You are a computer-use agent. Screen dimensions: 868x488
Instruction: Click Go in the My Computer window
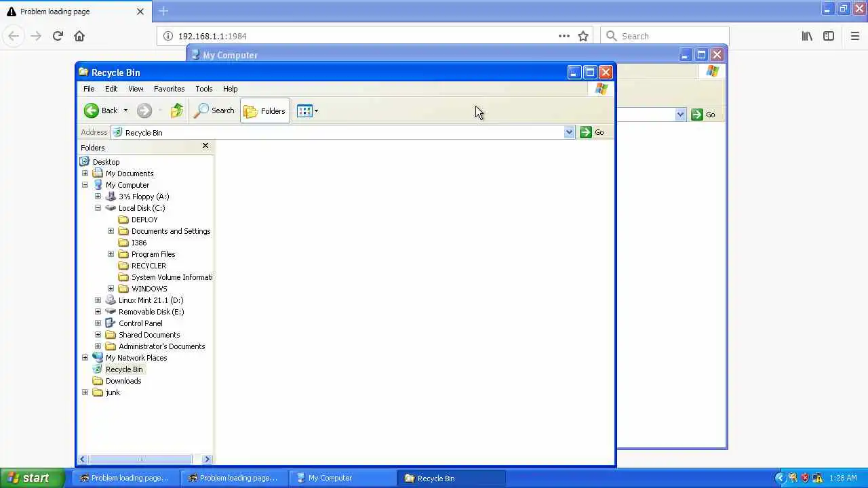703,115
